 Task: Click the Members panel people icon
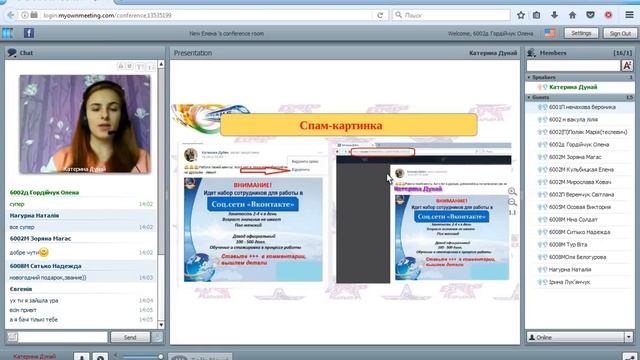coord(531,53)
